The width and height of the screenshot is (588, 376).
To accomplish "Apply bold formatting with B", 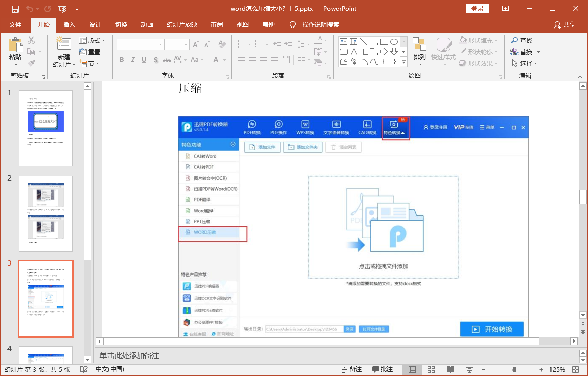I will [x=122, y=60].
